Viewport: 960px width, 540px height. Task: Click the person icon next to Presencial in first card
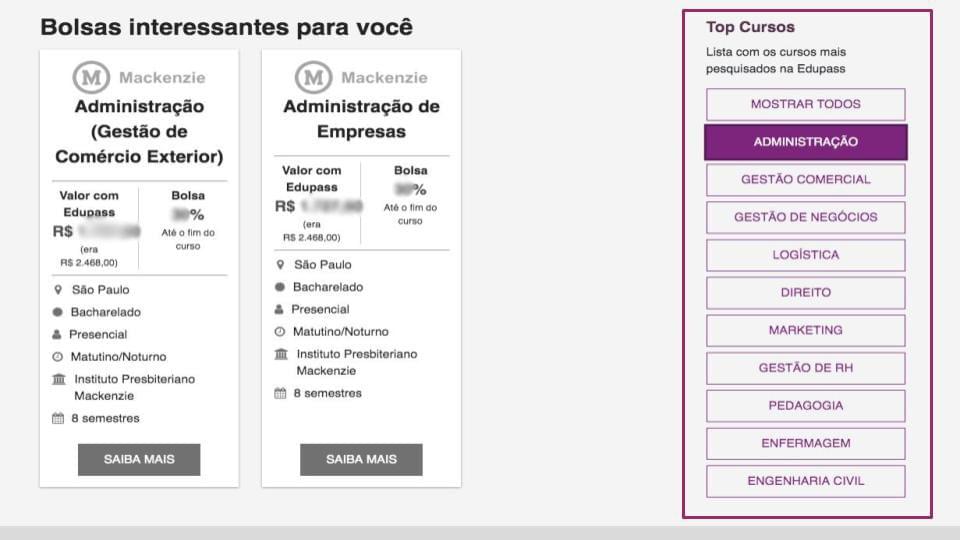point(57,334)
